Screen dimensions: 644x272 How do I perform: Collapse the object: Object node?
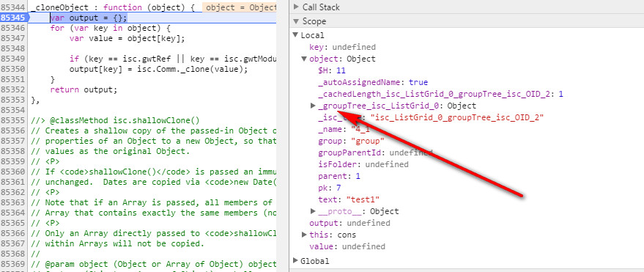click(304, 59)
